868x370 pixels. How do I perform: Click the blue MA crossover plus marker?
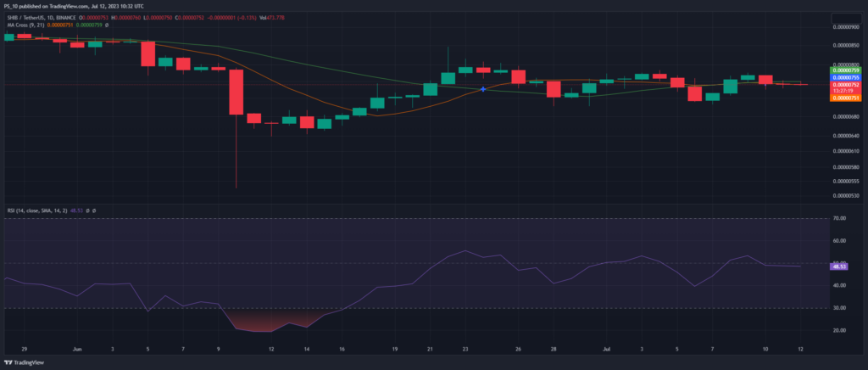(483, 89)
